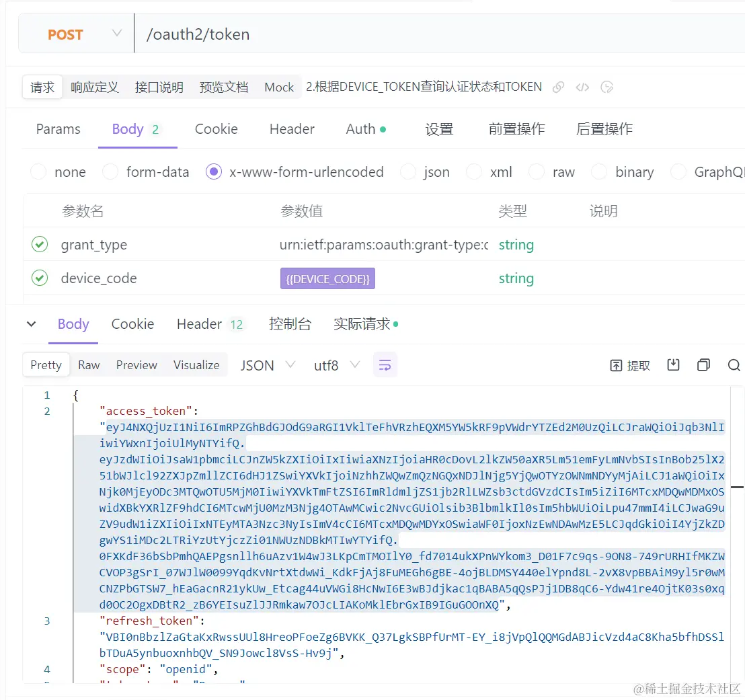Open the response Cookie tab
Viewport: 745px width, 700px height.
(x=132, y=324)
